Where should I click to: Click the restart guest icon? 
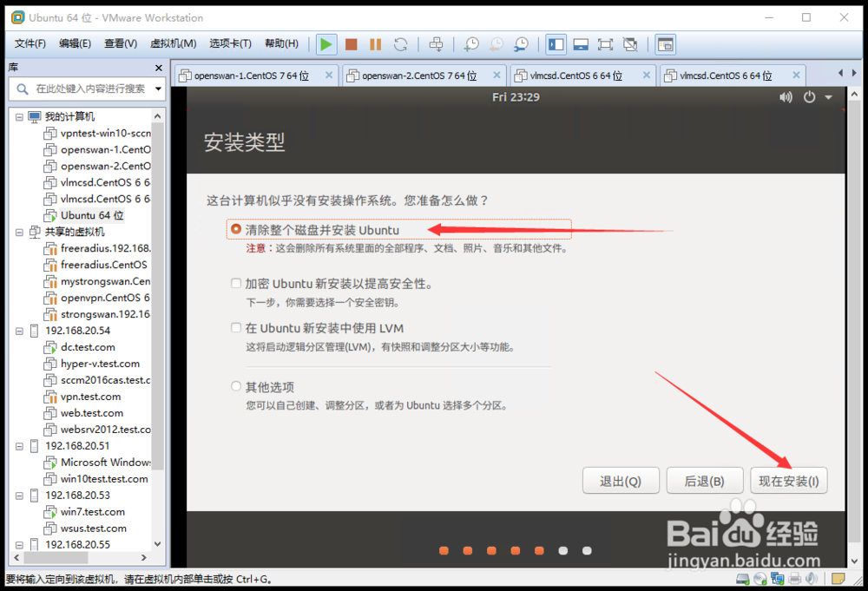400,44
